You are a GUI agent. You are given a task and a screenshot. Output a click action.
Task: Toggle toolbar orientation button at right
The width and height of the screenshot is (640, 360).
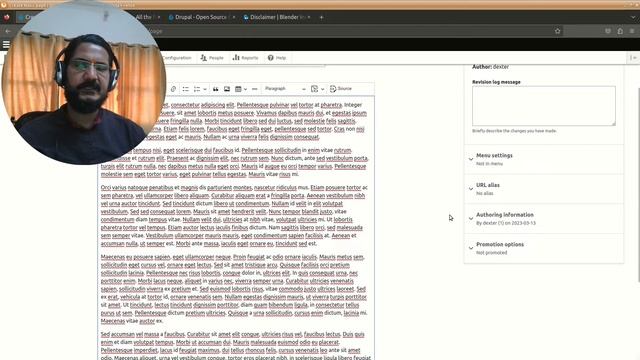pos(633,58)
